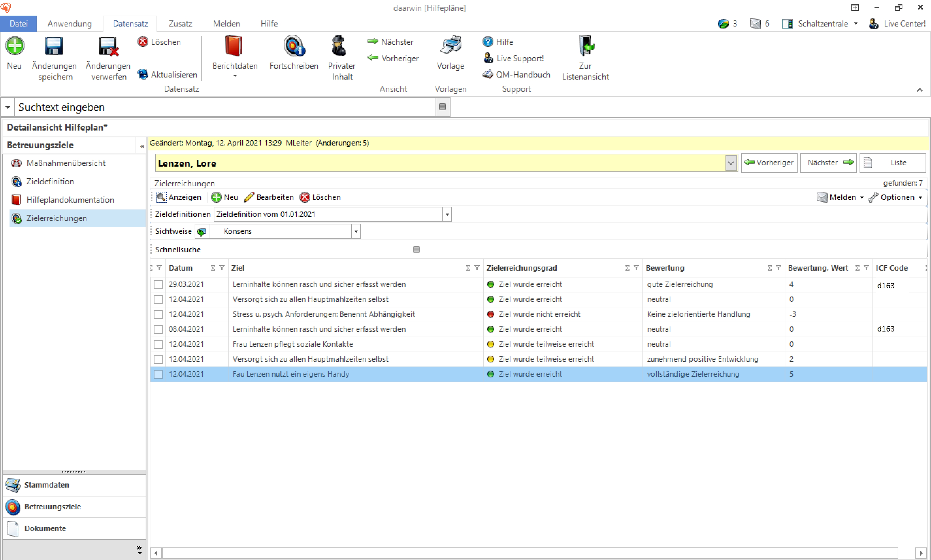Filter the Zielerreichungsgrad column

636,268
